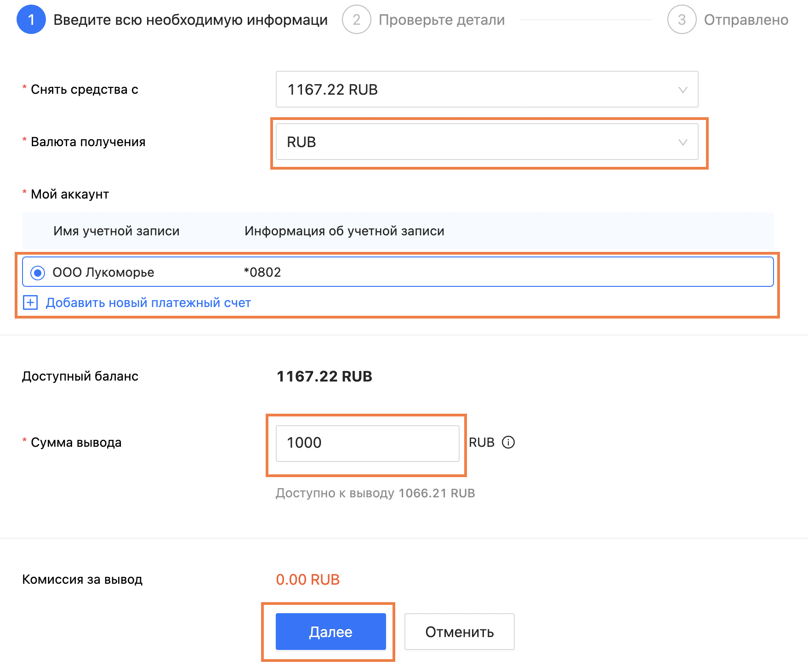Click the Комиссия за вывод label
Screen dimensions: 808x672
[x=82, y=579]
